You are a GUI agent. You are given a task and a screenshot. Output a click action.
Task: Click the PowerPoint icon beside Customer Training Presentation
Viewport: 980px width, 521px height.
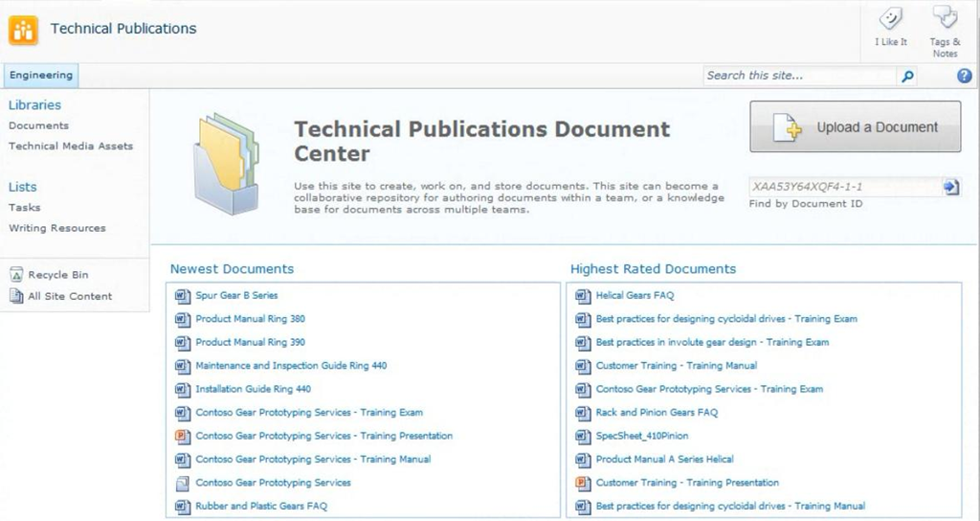tap(583, 483)
